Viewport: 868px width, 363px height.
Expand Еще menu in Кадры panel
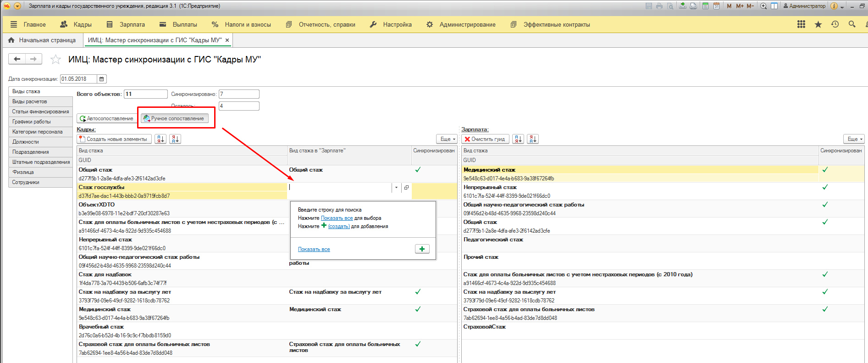click(x=448, y=139)
